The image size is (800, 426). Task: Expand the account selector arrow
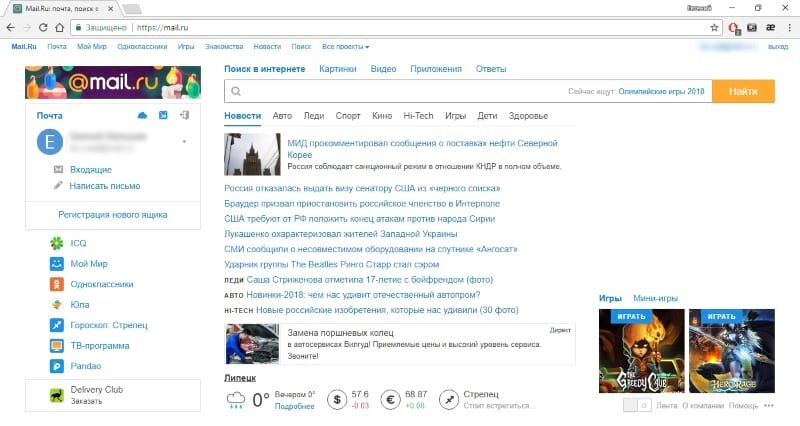pyautogui.click(x=184, y=141)
